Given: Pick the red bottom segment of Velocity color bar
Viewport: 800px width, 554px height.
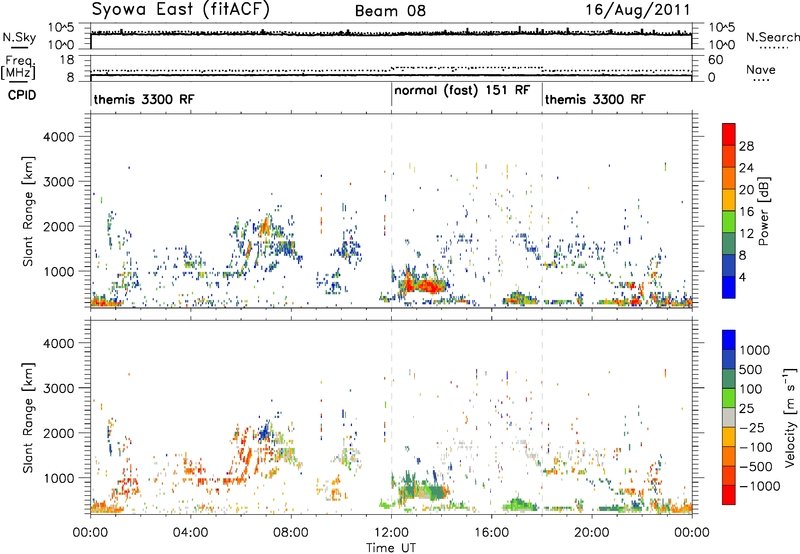Looking at the screenshot, I should coord(729,495).
